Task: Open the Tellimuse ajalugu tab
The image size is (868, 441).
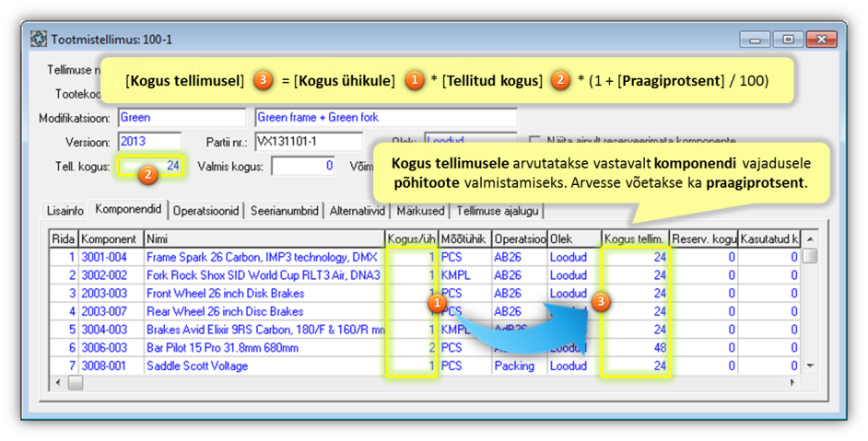Action: [499, 211]
